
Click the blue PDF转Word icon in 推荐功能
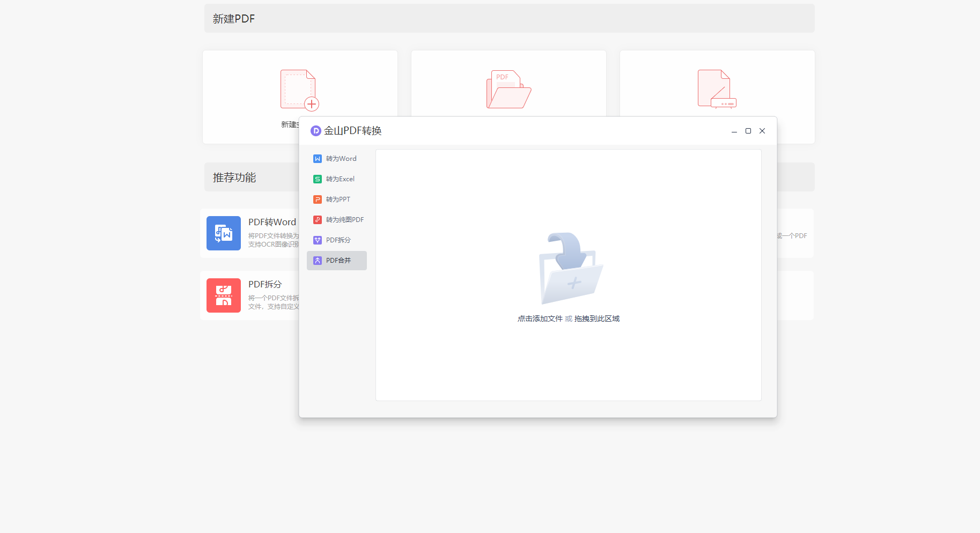point(224,233)
